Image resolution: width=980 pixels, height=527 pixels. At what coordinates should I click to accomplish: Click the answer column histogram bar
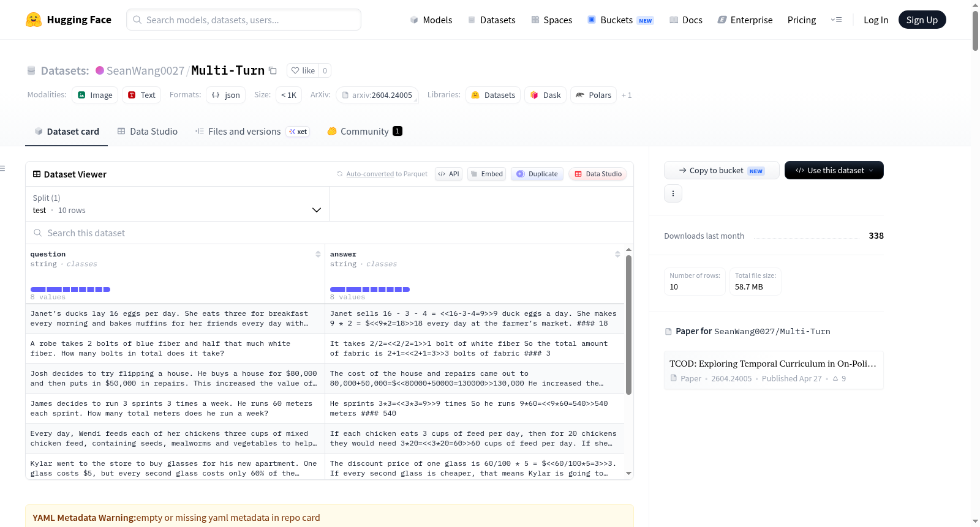(x=370, y=289)
